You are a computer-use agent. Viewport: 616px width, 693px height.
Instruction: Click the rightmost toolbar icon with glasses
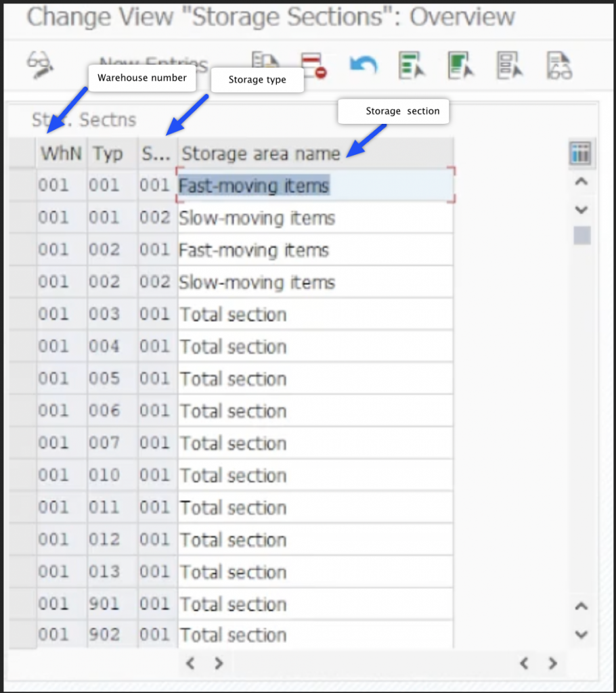pos(559,66)
